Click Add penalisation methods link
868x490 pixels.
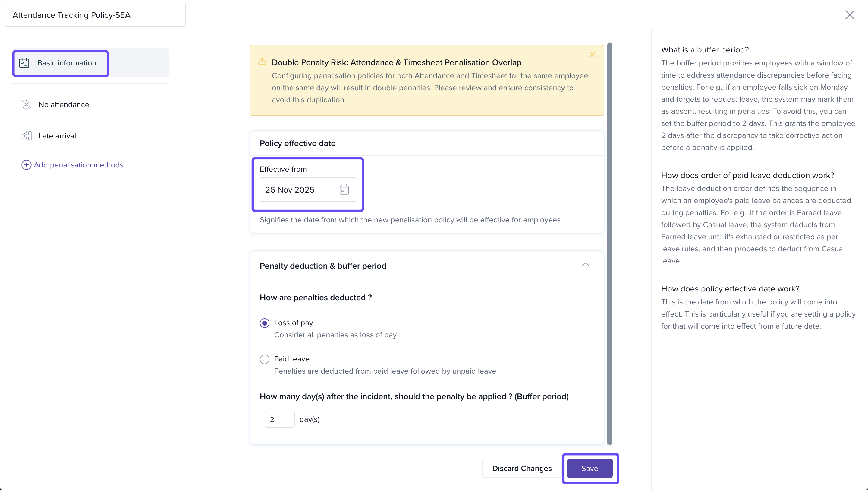coord(78,165)
